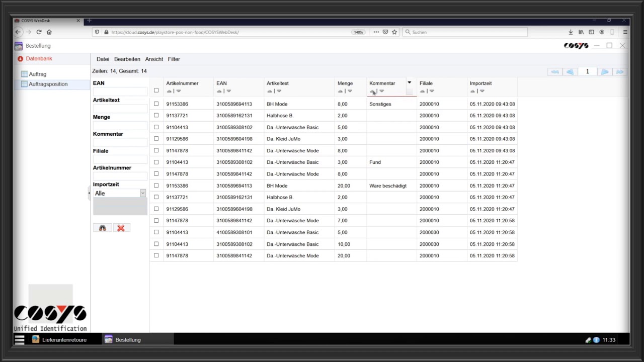644x362 pixels.
Task: Collapse the filter panel with the side arrow
Action: pyautogui.click(x=89, y=193)
